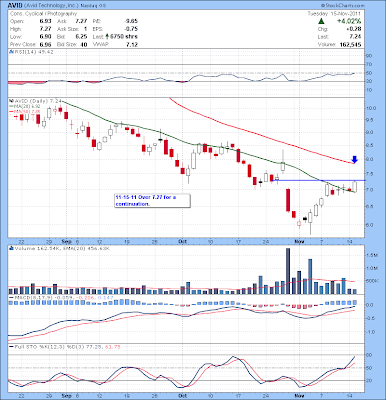
Task: Click the green arrow beside '6750 shrs'
Action: tap(107, 36)
